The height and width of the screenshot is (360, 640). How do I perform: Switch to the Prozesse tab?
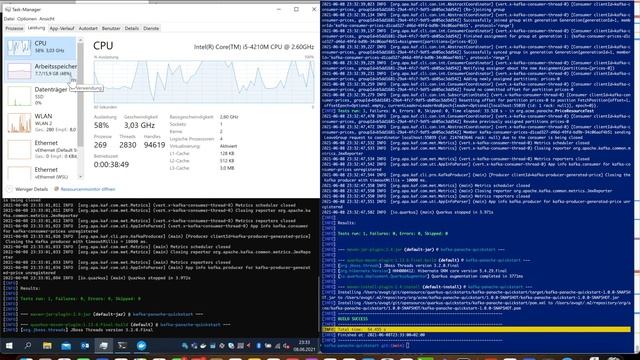pos(14,29)
